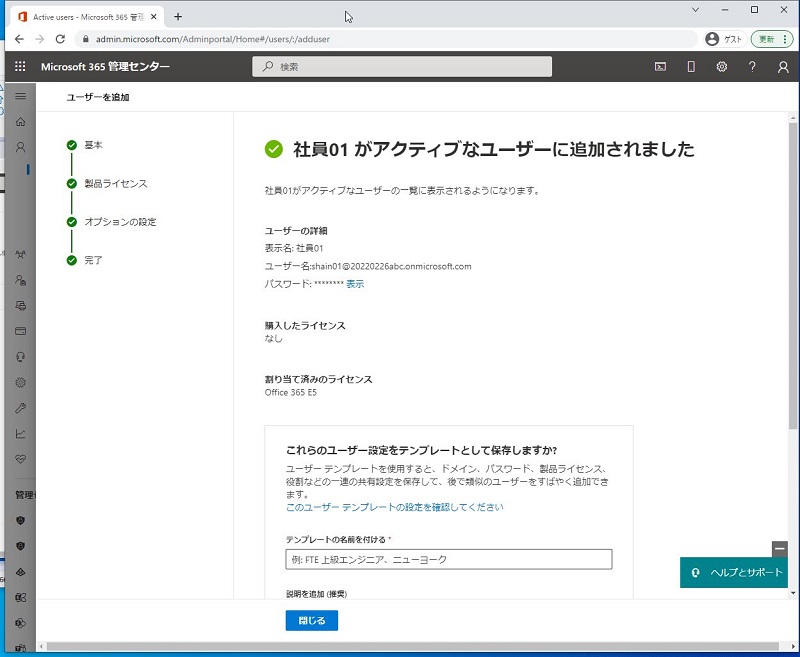Go to Home in the sidebar
Screen dimensions: 800x657
click(20, 121)
